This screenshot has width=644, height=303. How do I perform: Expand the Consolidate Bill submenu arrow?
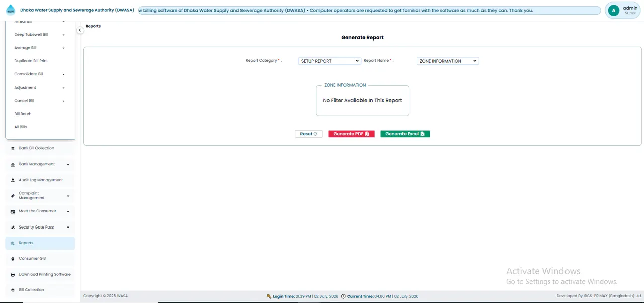pos(63,74)
